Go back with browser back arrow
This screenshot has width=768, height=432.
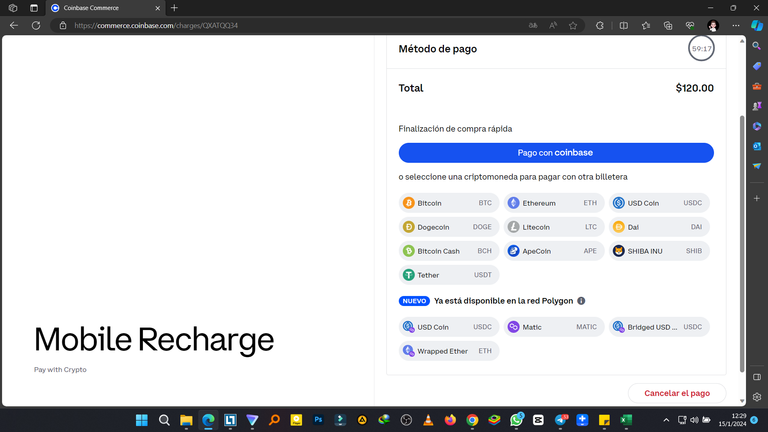pos(14,25)
